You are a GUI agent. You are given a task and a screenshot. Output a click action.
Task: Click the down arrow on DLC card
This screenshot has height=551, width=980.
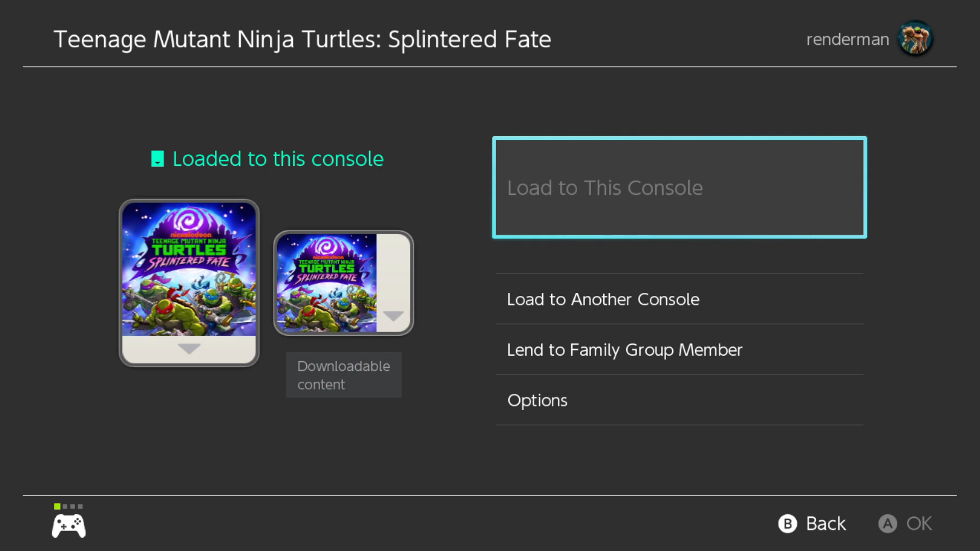pos(394,316)
